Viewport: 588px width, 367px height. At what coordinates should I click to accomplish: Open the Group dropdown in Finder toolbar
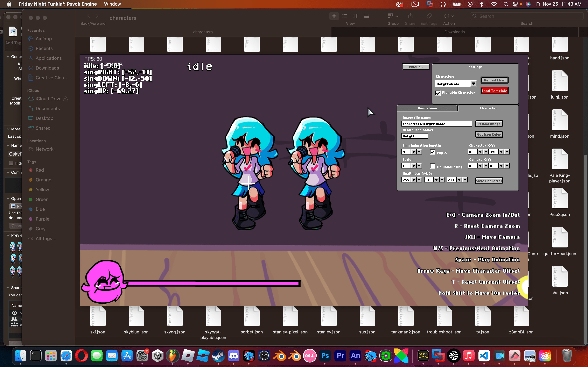[x=393, y=16]
